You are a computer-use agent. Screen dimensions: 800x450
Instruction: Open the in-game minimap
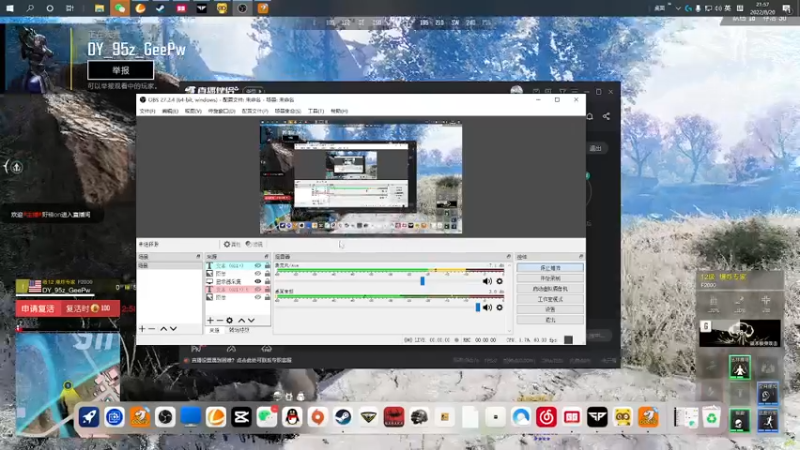[x=68, y=384]
